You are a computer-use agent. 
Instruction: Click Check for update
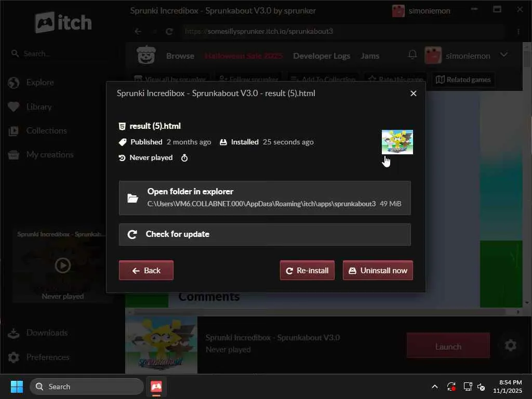pos(264,234)
